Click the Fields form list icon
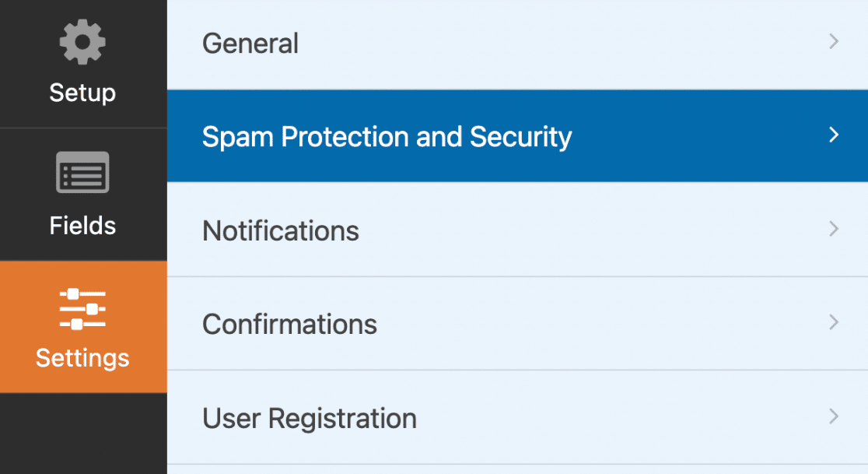868x474 pixels. (82, 173)
